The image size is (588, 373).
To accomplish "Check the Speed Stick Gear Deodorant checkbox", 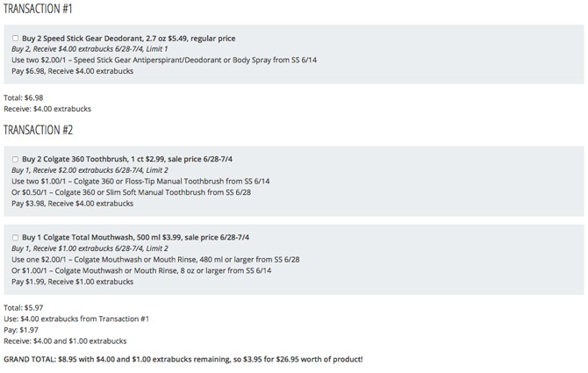I will click(x=16, y=39).
